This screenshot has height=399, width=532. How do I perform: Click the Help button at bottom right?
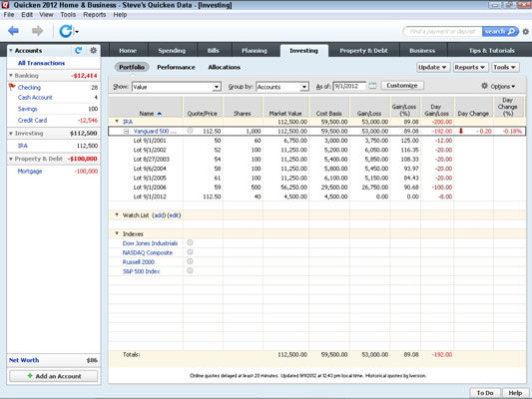[515, 393]
